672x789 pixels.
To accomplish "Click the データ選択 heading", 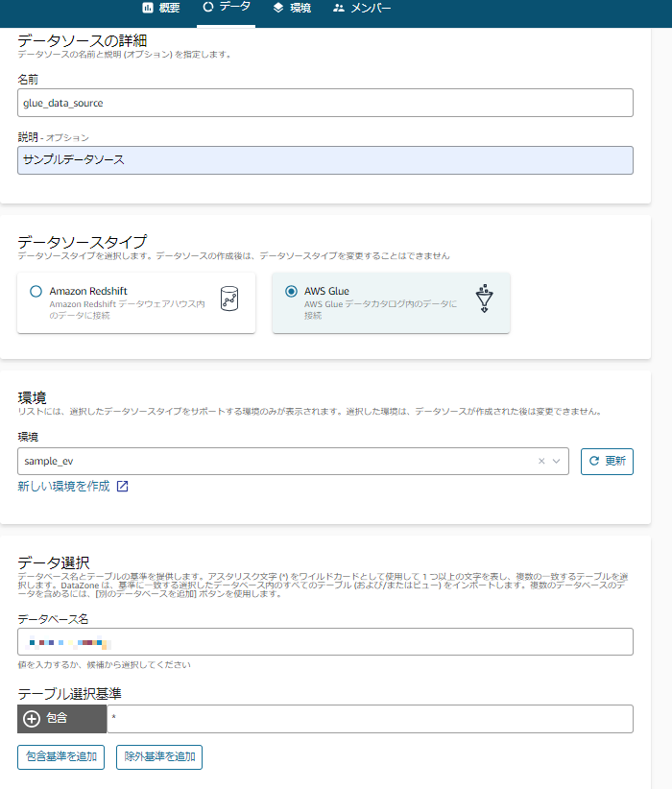I will click(54, 562).
